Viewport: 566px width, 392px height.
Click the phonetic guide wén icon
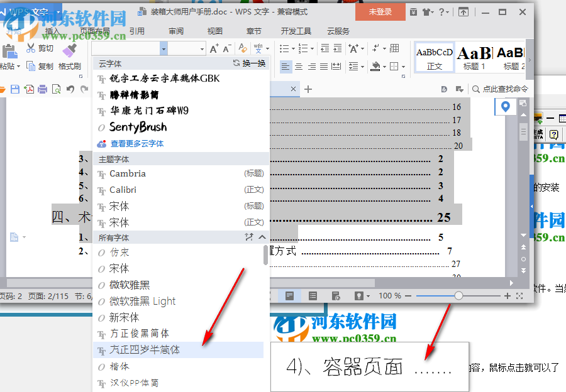coord(258,48)
